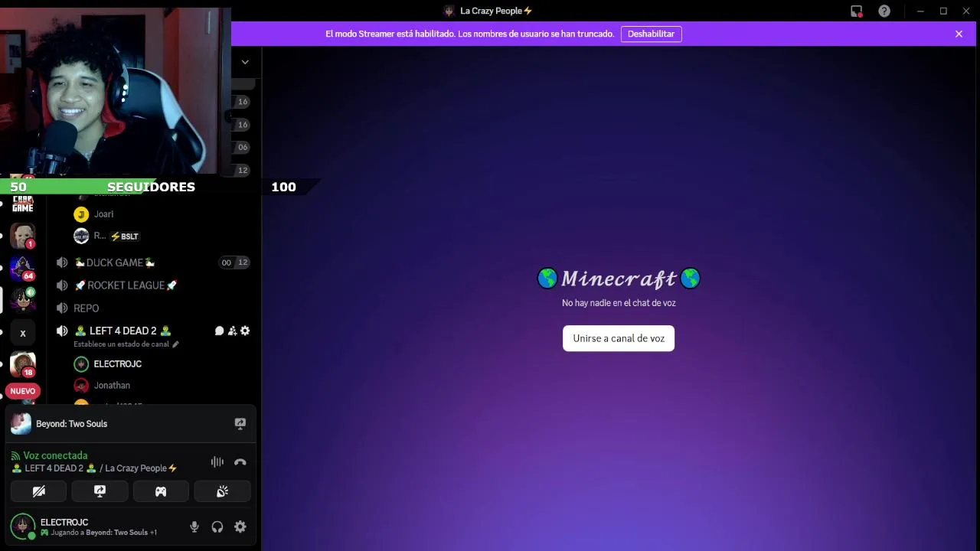Dismiss the Streamer mode banner

click(x=959, y=34)
